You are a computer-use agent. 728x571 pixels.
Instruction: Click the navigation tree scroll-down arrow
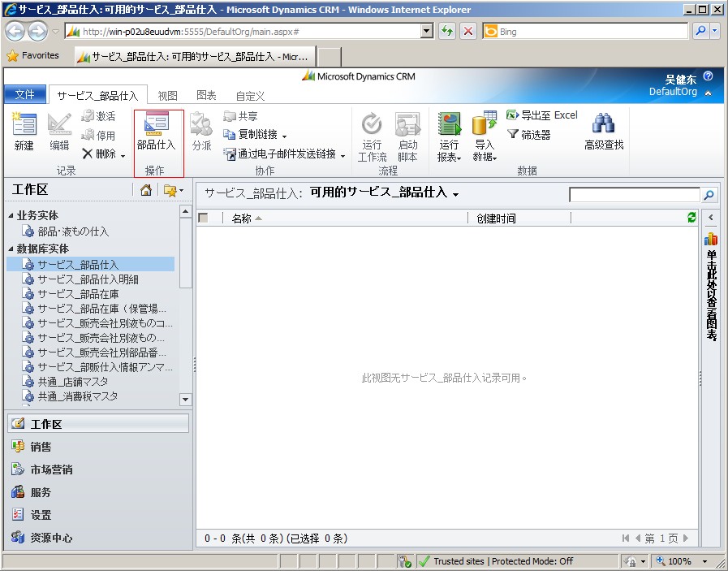(185, 399)
